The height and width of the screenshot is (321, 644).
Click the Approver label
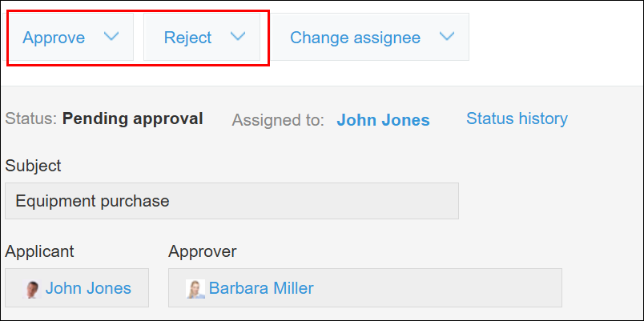point(202,251)
